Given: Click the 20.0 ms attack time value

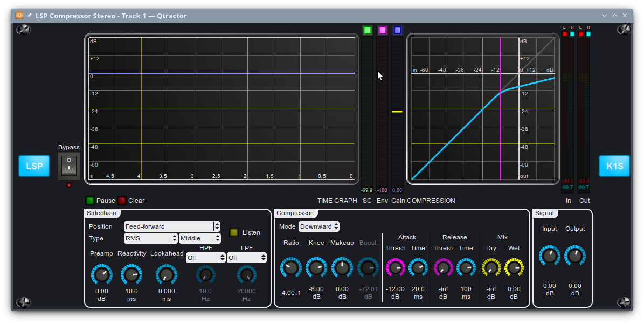Looking at the screenshot, I should (x=418, y=289).
